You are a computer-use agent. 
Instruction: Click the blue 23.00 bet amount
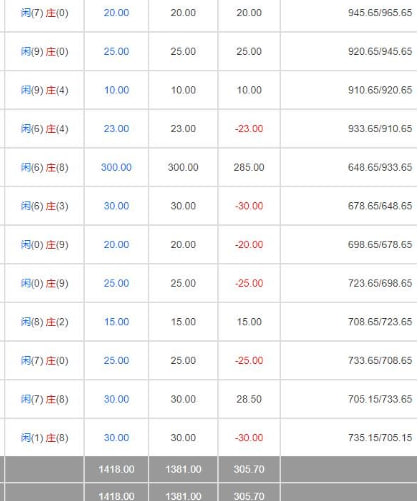[x=116, y=129]
